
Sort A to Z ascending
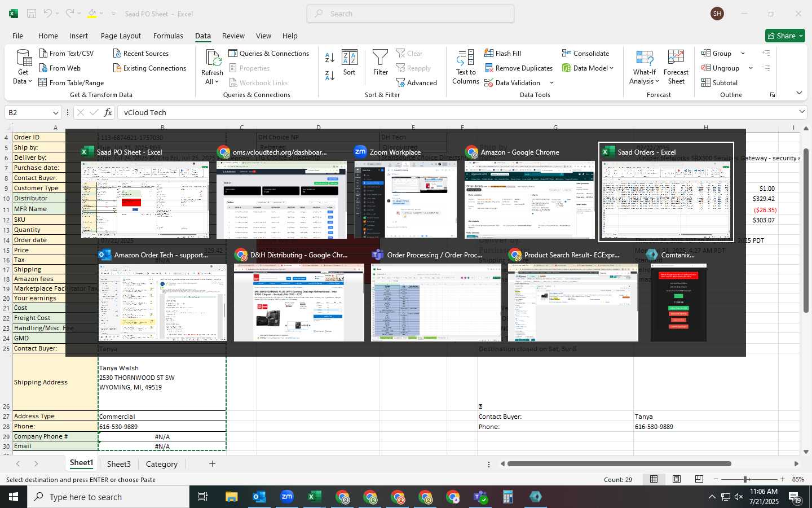tap(330, 57)
